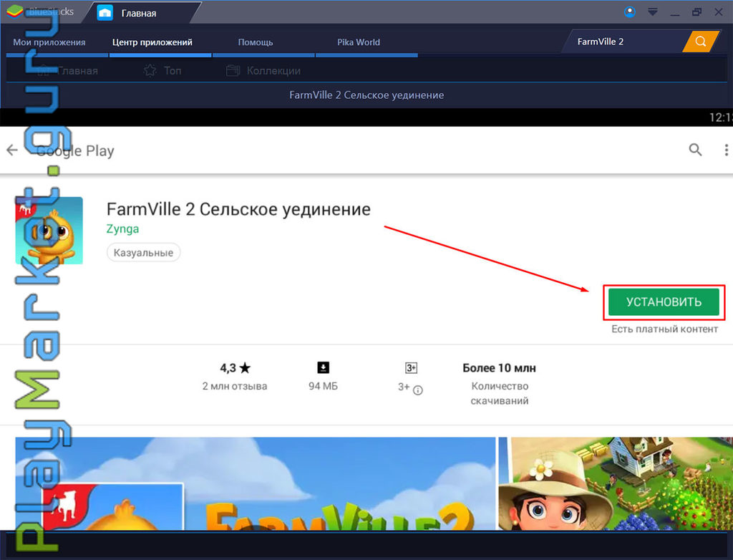Image resolution: width=733 pixels, height=560 pixels.
Task: Open the BlueStacks account profile icon
Action: pyautogui.click(x=630, y=12)
